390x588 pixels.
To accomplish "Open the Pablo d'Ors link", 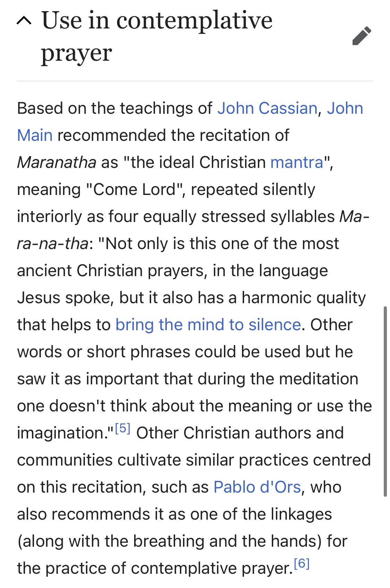I will 257,487.
